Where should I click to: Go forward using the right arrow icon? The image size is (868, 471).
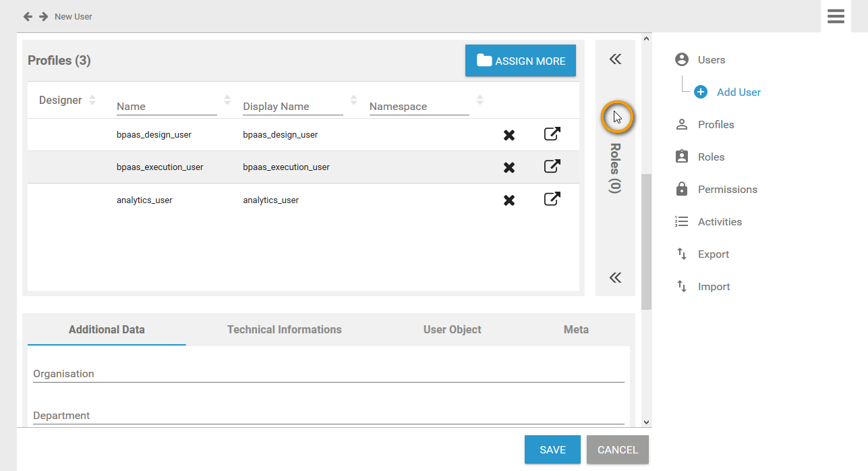coord(43,16)
